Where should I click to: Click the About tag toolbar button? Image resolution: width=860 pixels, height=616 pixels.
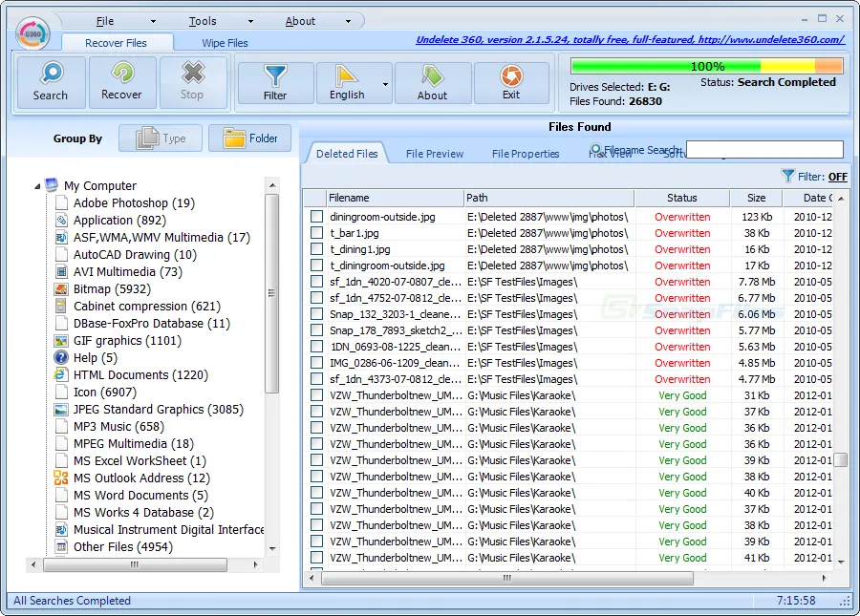click(x=433, y=83)
